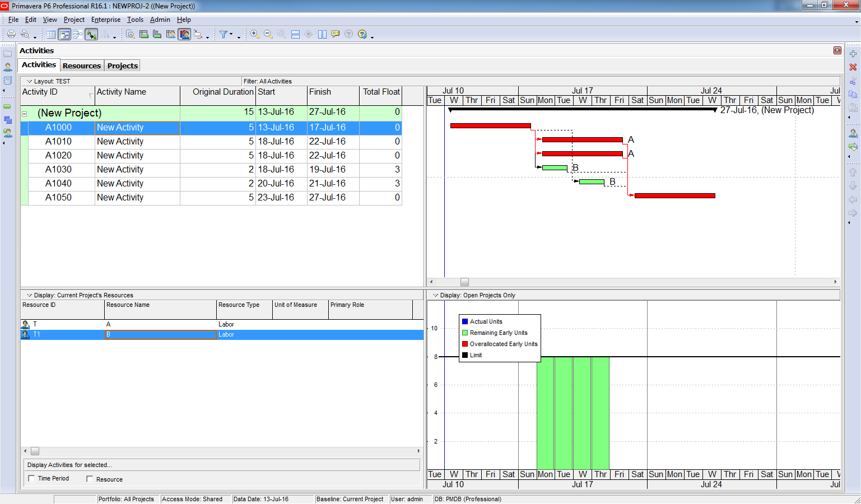Toggle the horizontal split view icon
The width and height of the screenshot is (861, 504).
[x=295, y=34]
